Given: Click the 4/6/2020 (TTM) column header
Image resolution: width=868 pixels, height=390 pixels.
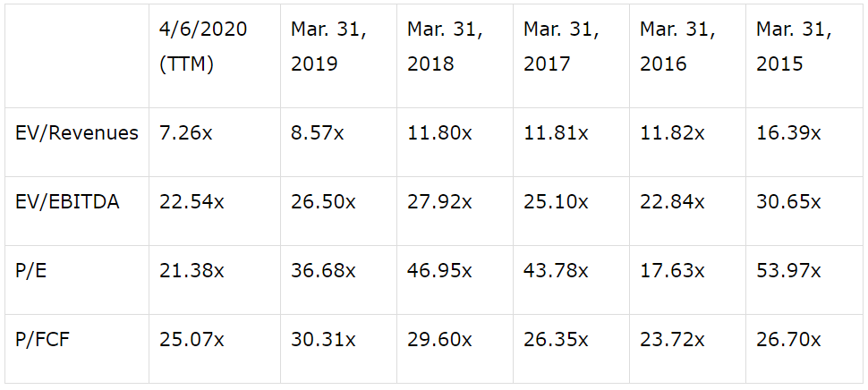Looking at the screenshot, I should 203,46.
